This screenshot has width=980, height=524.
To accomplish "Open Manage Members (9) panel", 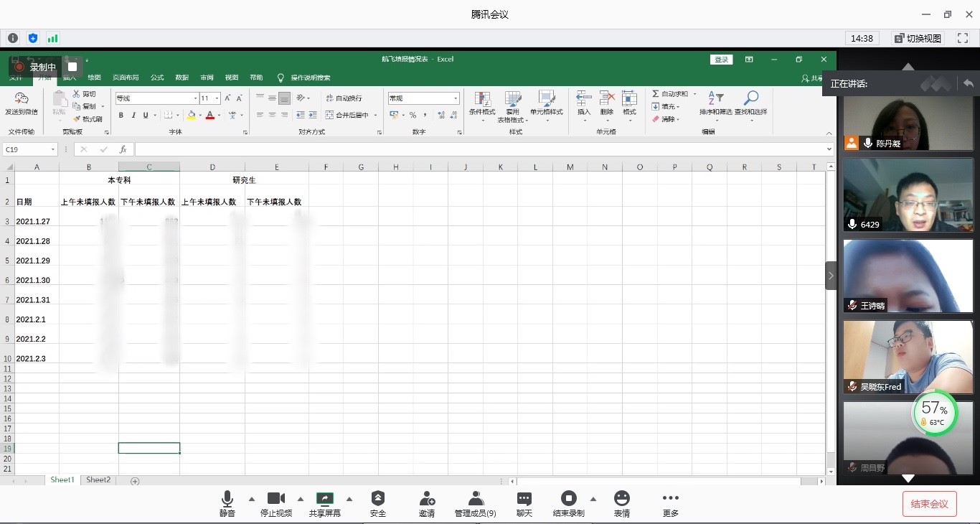I will pyautogui.click(x=475, y=499).
